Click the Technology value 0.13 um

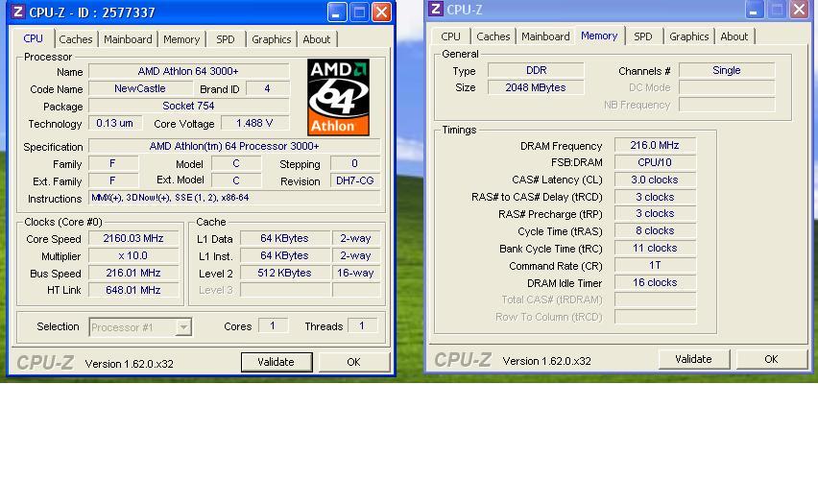tap(115, 123)
